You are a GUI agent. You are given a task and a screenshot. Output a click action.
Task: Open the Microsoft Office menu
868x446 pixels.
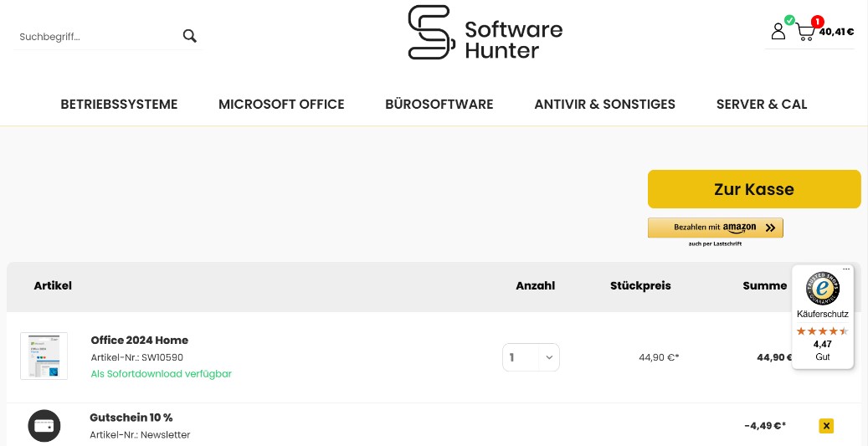(281, 104)
